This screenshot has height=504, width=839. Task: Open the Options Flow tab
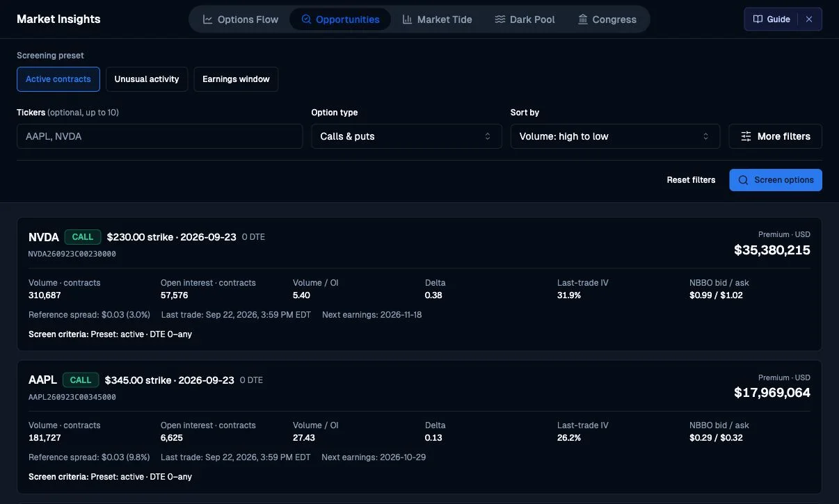(x=241, y=19)
